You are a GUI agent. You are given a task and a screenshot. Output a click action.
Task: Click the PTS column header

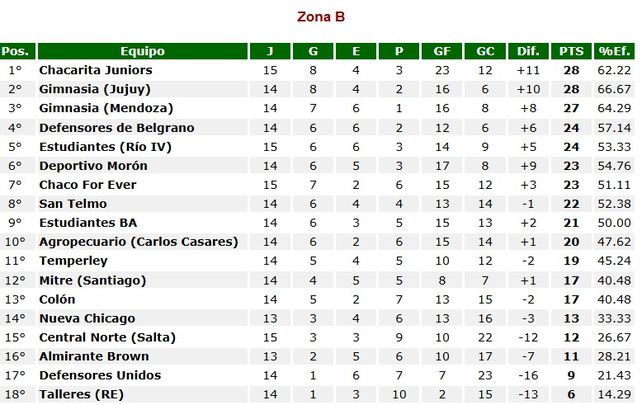click(572, 51)
